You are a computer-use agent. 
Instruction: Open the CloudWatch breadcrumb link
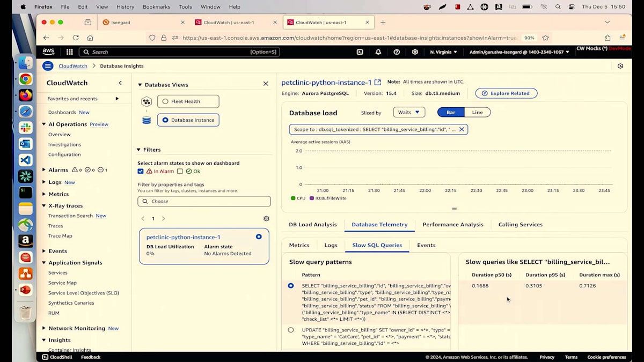click(x=73, y=66)
